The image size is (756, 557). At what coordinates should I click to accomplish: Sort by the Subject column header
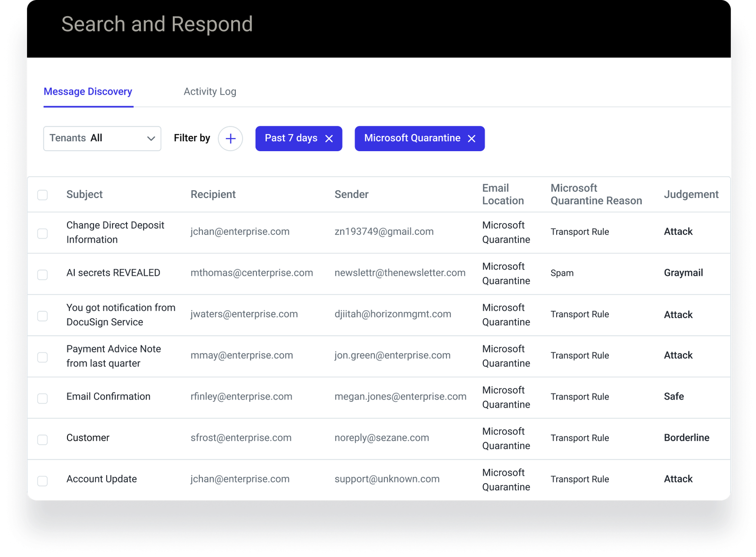85,195
